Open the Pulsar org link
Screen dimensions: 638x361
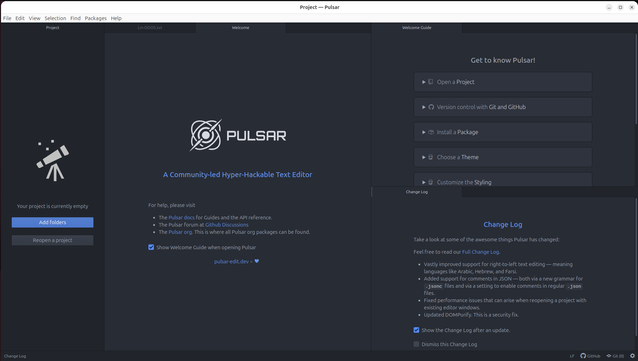180,232
